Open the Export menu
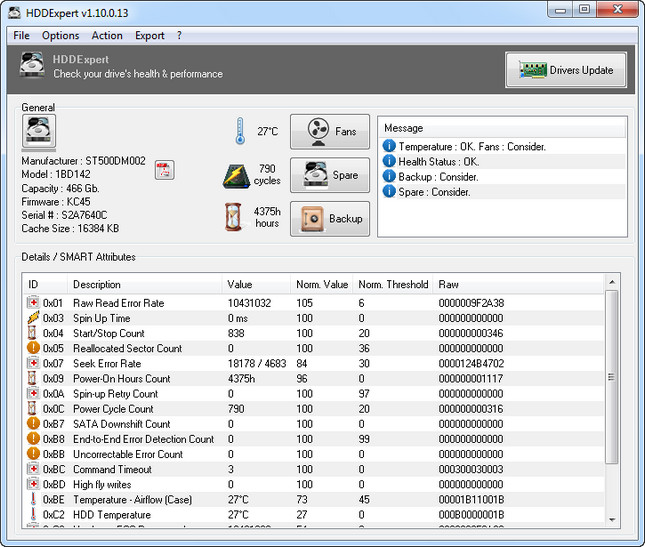Viewport: 645px width, 547px height. point(150,36)
